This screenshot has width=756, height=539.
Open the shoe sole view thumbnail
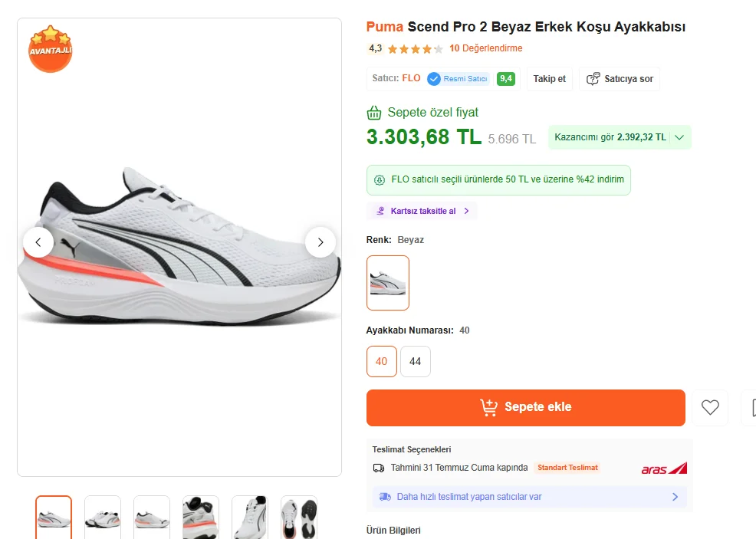tap(299, 517)
